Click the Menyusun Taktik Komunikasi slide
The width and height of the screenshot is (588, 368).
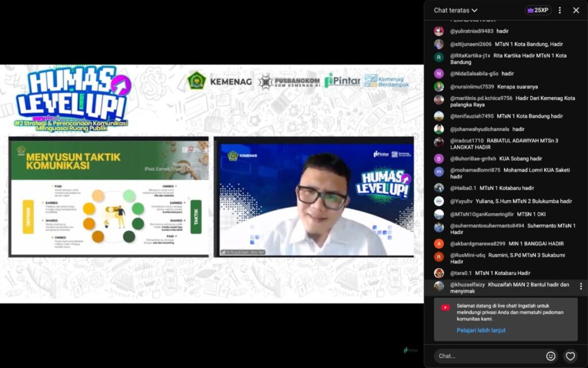point(109,197)
